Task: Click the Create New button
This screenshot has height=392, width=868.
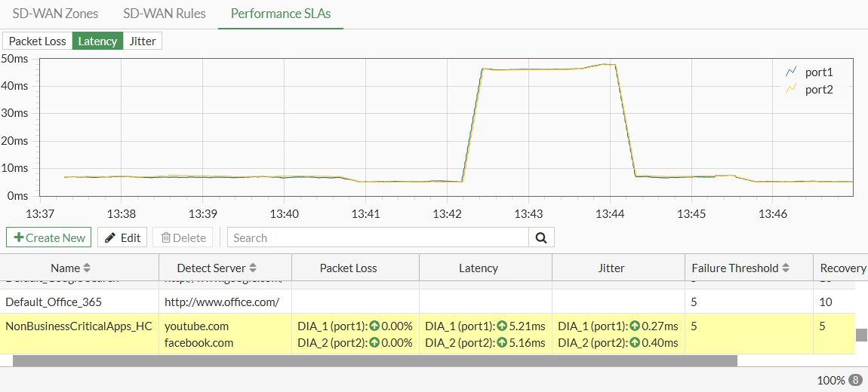Action: [x=49, y=237]
